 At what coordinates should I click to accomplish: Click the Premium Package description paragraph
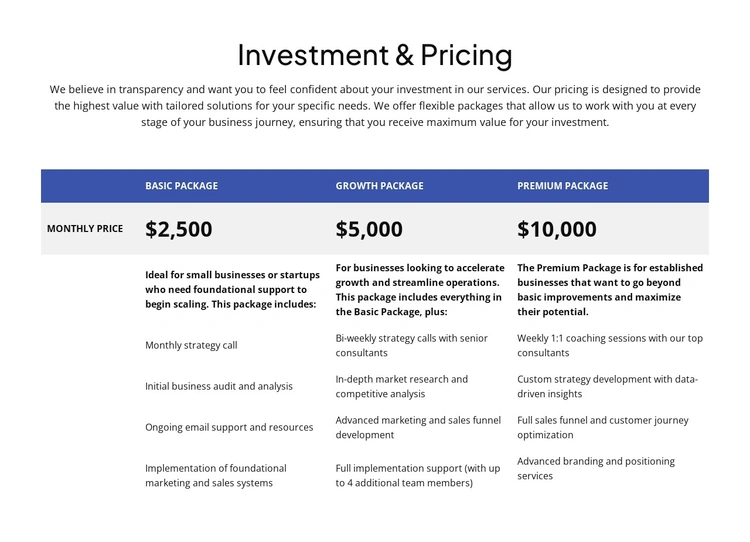(x=609, y=290)
